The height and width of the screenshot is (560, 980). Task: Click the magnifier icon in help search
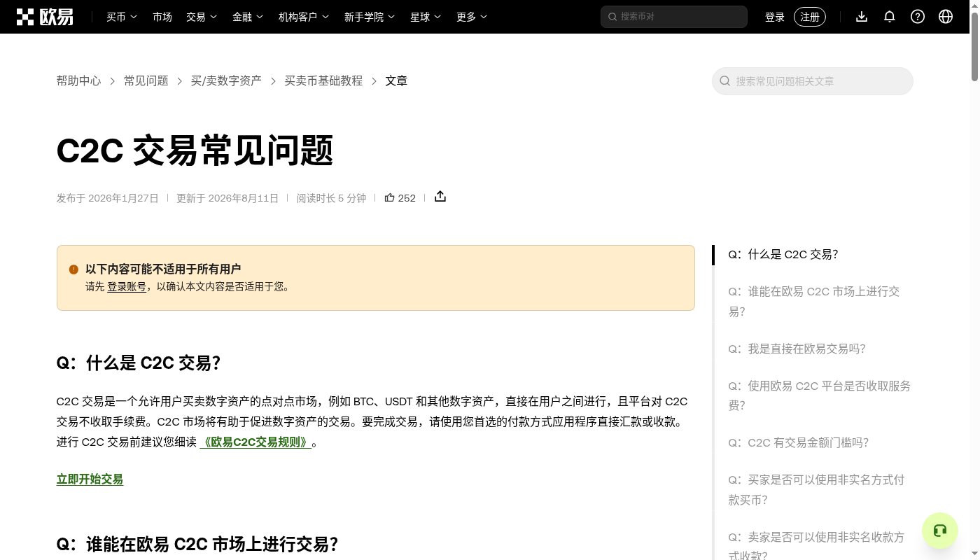point(725,81)
